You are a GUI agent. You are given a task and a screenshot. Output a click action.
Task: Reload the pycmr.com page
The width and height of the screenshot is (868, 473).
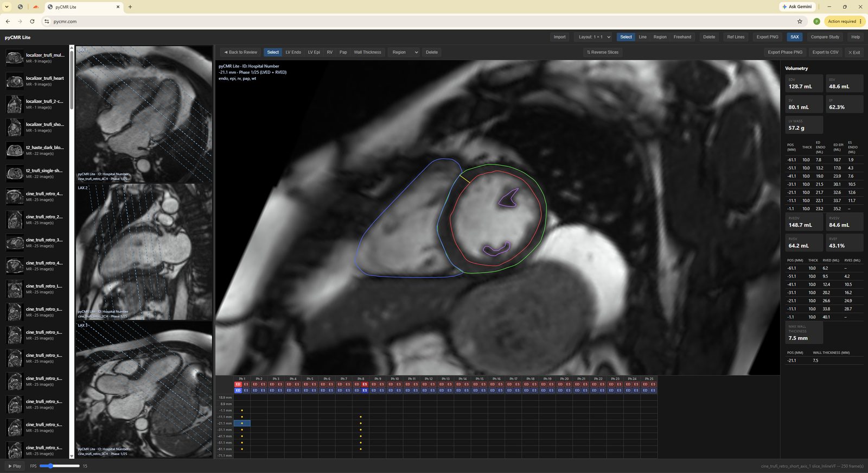tap(32, 21)
